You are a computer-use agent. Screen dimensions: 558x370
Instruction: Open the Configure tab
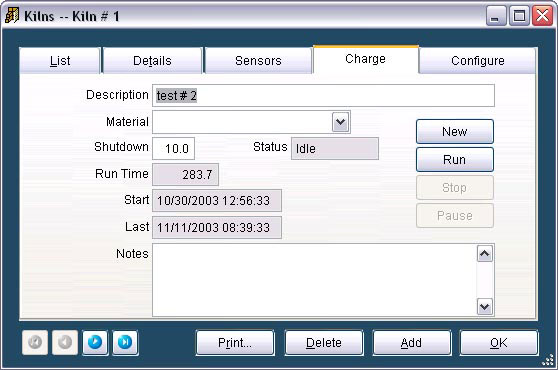click(478, 61)
